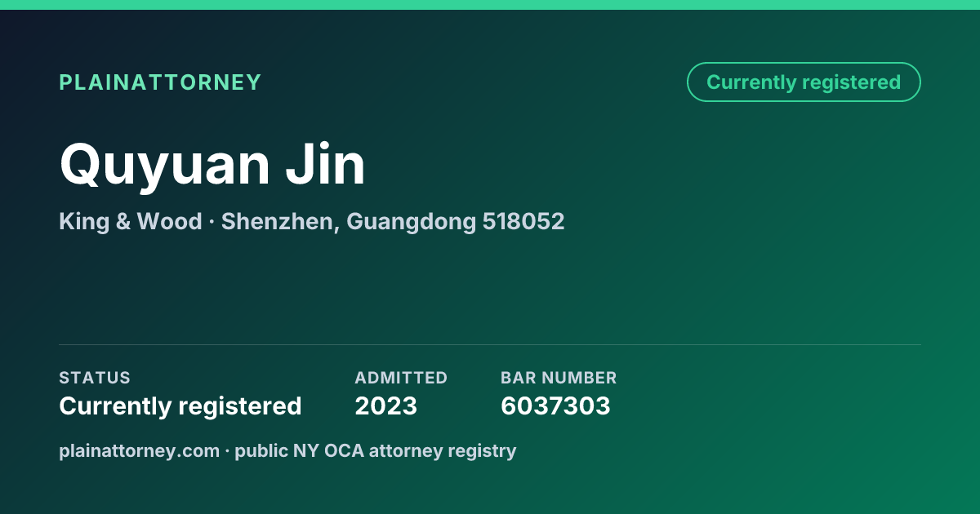Viewport: 980px width, 514px height.
Task: Select the admission year 2023
Action: pos(385,405)
